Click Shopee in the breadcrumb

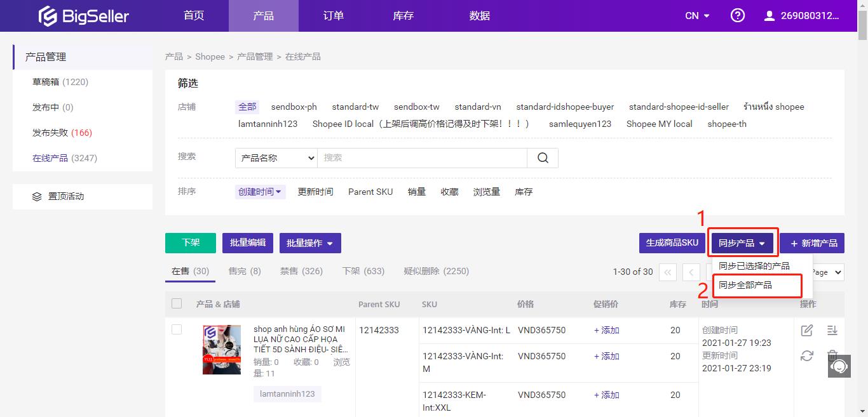pos(210,57)
